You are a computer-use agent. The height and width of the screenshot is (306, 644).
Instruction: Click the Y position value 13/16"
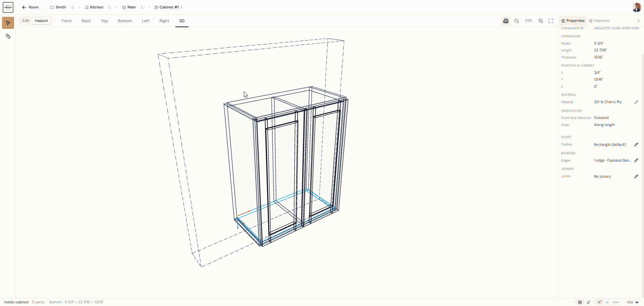click(x=598, y=80)
